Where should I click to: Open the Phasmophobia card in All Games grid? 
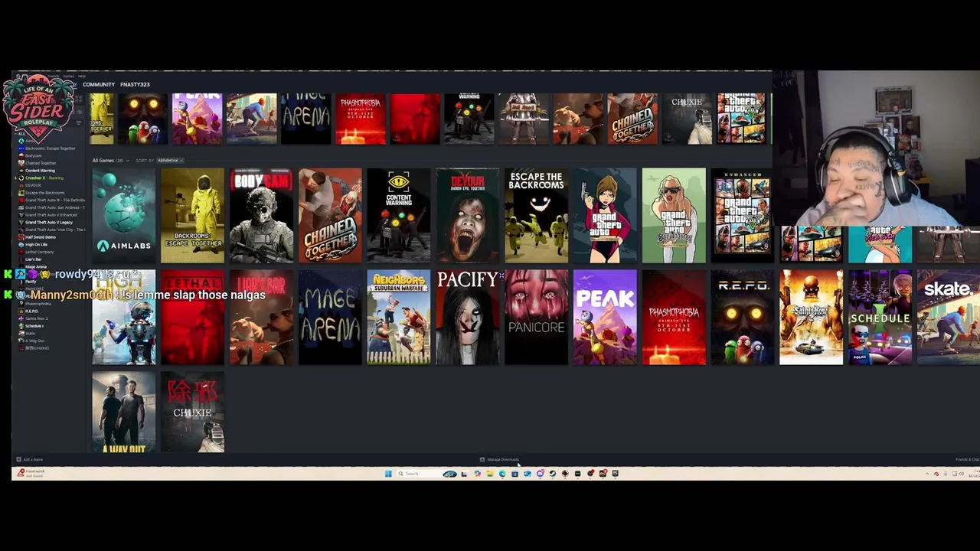click(674, 317)
